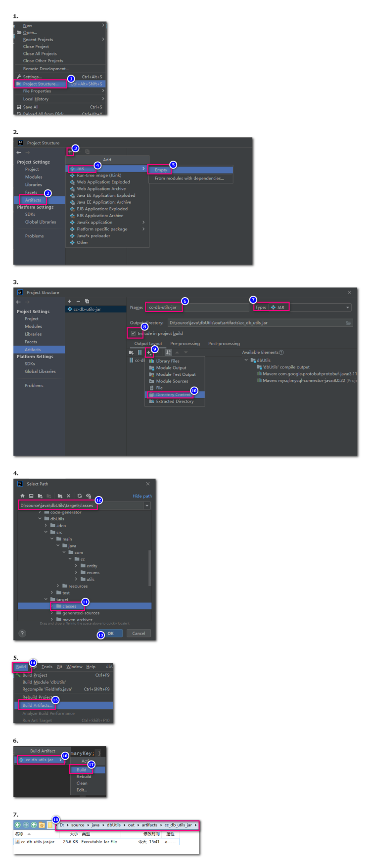Click the refresh icon in Select Path toolbar

coord(80,496)
